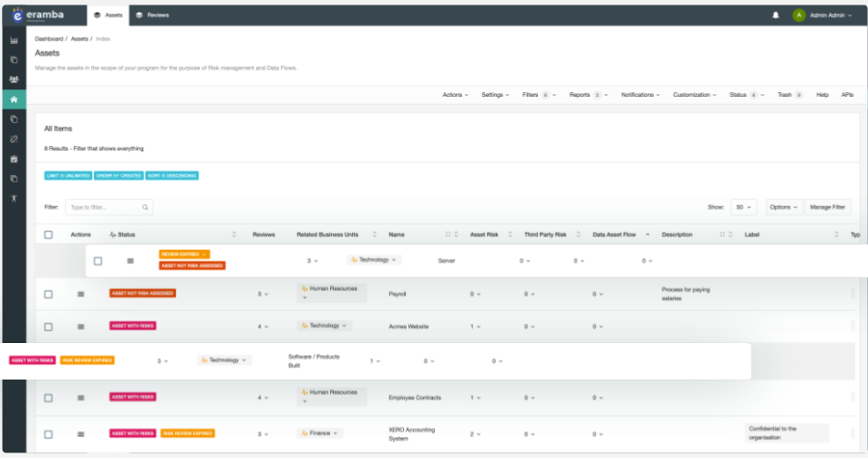Tick the select-all checkbox in the table header

pos(48,234)
